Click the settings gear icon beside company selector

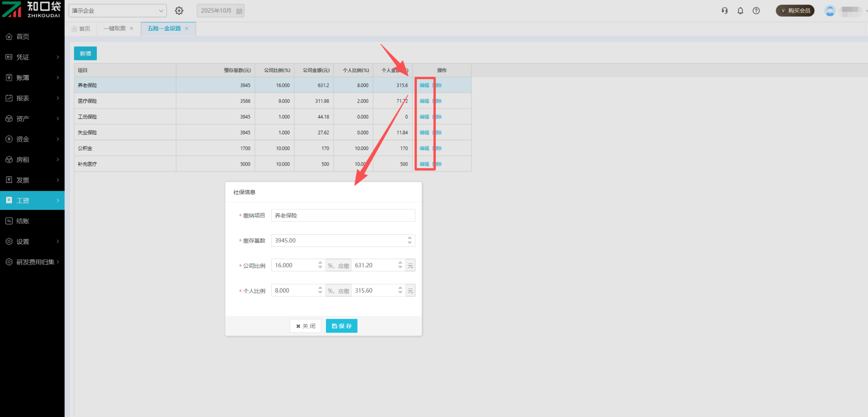coord(179,10)
